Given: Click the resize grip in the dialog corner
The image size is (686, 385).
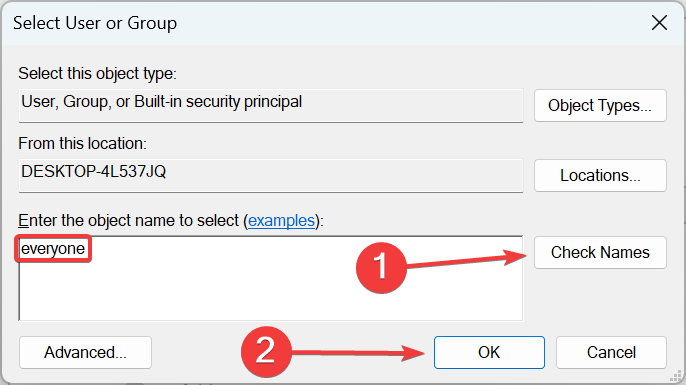Looking at the screenshot, I should [676, 375].
